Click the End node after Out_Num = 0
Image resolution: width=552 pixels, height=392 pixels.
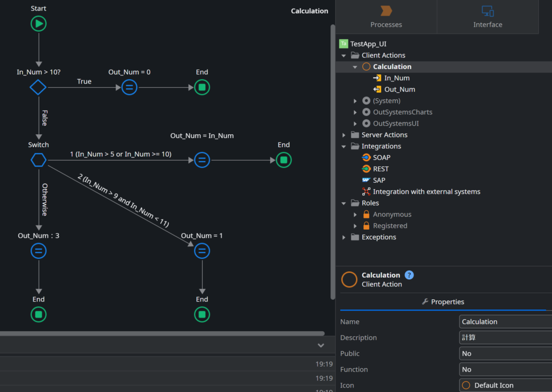tap(202, 87)
